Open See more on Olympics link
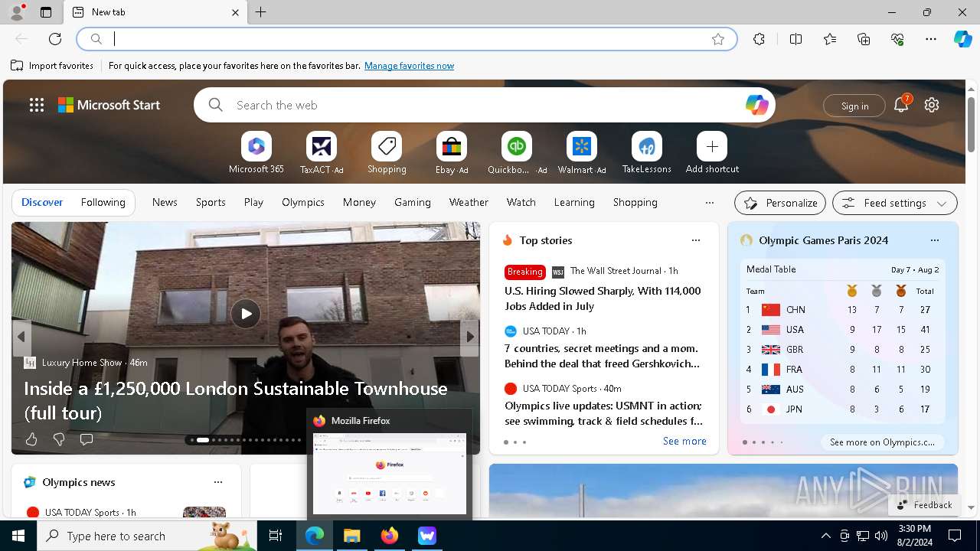 pos(882,442)
